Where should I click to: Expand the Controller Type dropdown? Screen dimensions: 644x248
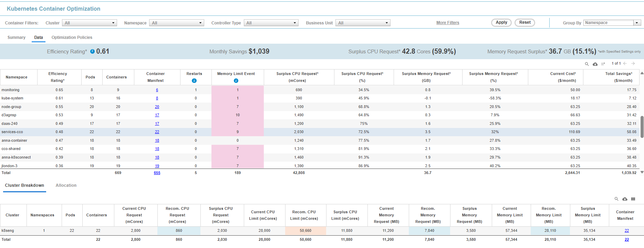271,23
